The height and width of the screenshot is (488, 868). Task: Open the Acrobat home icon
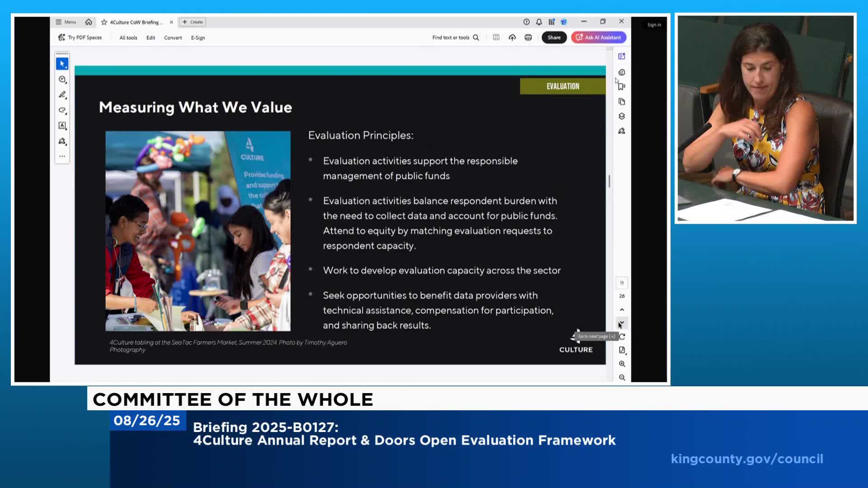tap(89, 22)
